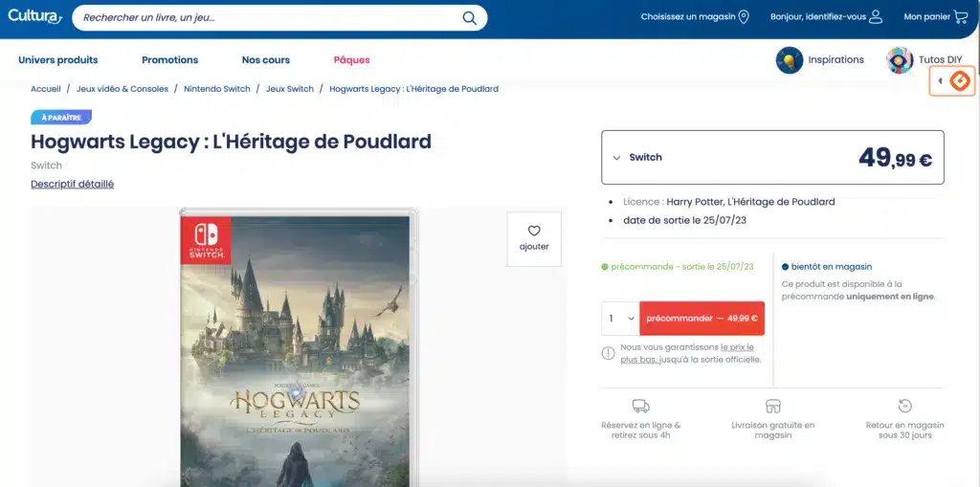Open the Tutos DIY icon
Image resolution: width=980 pixels, height=487 pixels.
coord(900,60)
